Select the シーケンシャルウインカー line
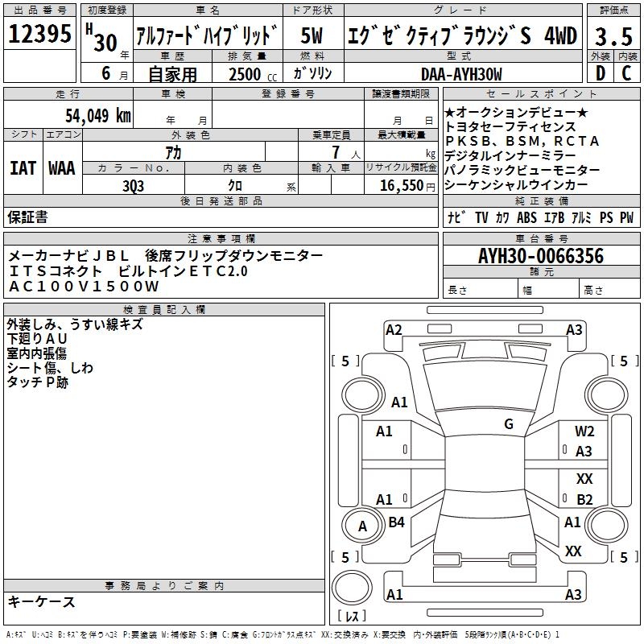644x644 pixels. click(x=516, y=184)
